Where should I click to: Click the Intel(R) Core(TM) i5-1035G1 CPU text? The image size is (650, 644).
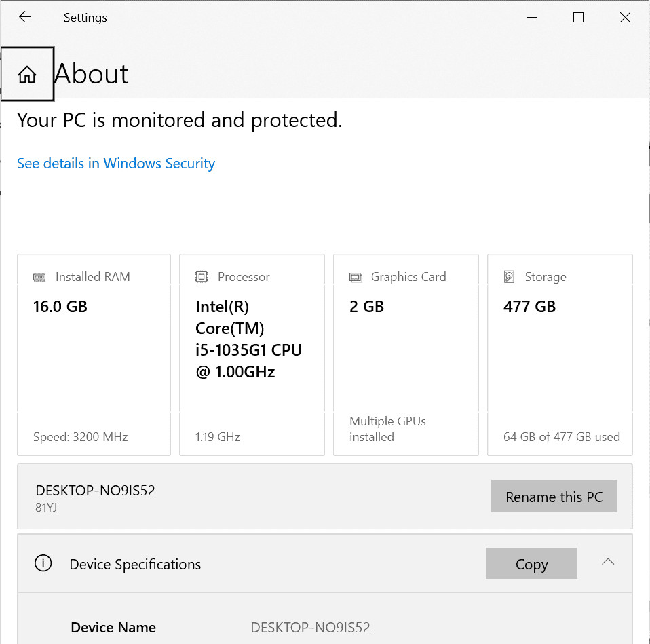click(x=249, y=339)
